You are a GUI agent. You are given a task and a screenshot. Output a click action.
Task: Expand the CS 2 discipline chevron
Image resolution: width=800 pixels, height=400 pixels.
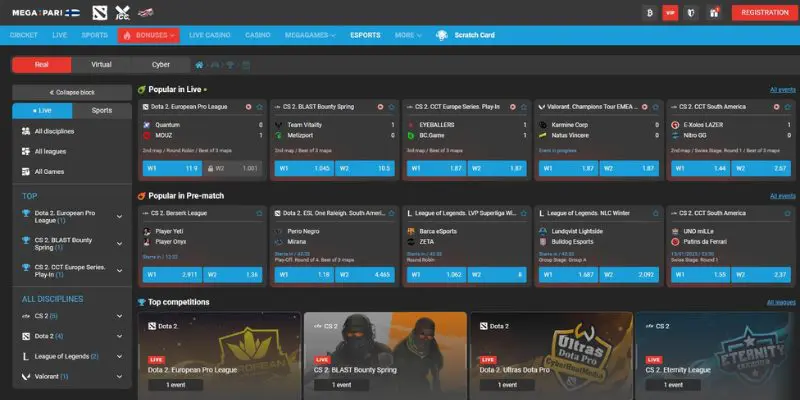click(119, 316)
